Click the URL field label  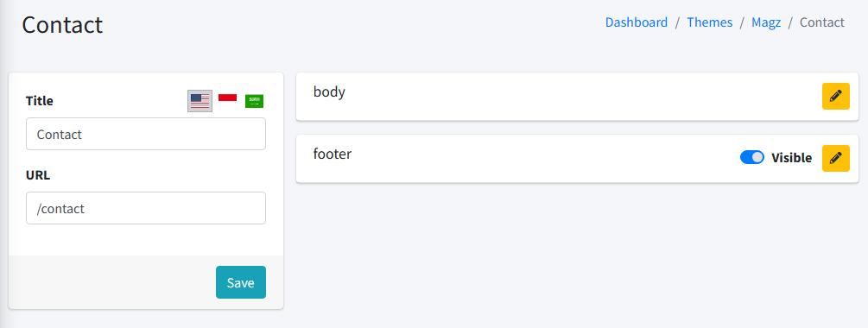click(x=38, y=175)
